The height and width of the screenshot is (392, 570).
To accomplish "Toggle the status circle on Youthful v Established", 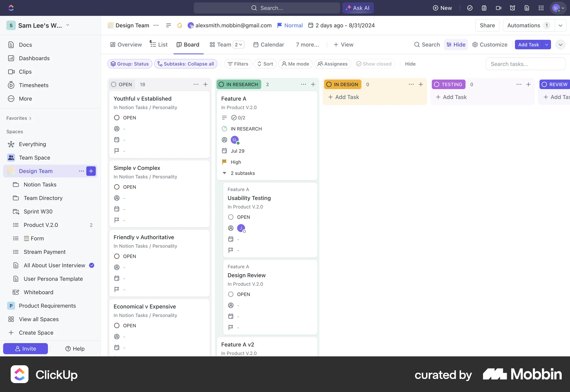I will point(116,118).
